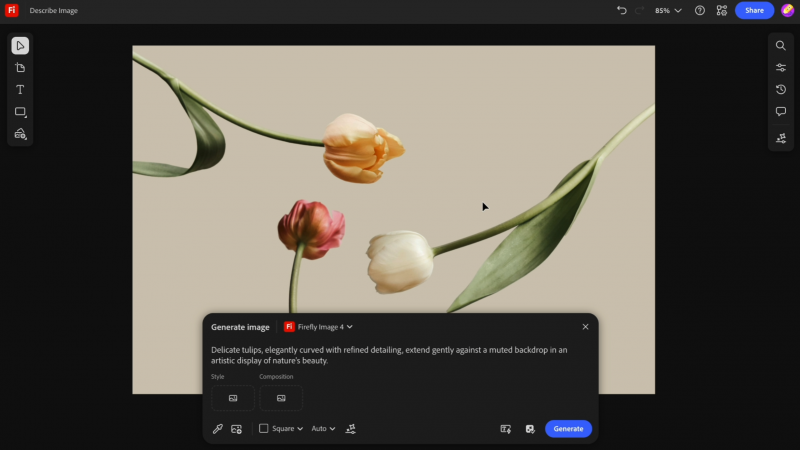Click the undo arrow in top bar
The width and height of the screenshot is (800, 450).
621,10
